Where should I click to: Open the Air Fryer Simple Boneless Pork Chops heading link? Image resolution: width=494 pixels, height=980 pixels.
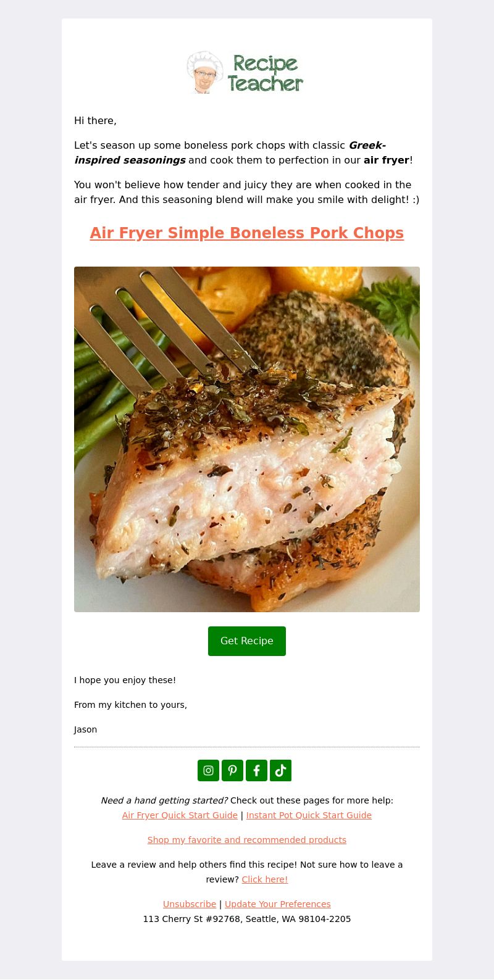click(x=247, y=233)
